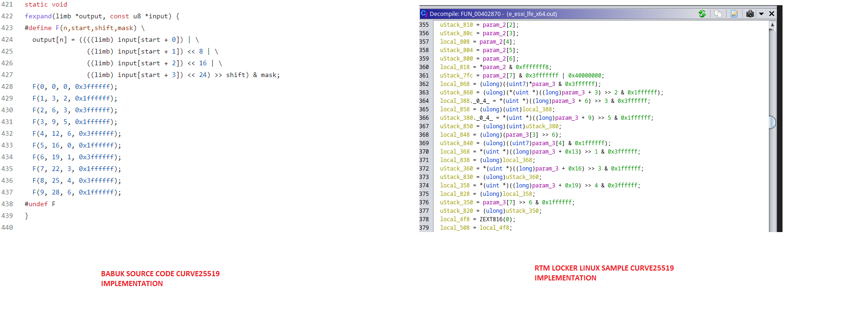The height and width of the screenshot is (326, 868).
Task: Click 'F(0, 0, 0, 0x3ffffff);' source line
Action: pos(75,86)
